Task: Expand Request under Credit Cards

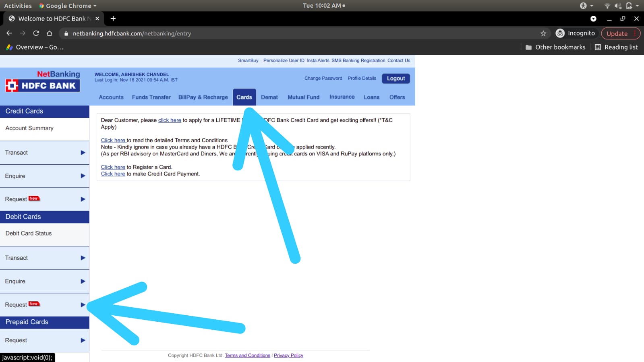Action: [x=45, y=199]
